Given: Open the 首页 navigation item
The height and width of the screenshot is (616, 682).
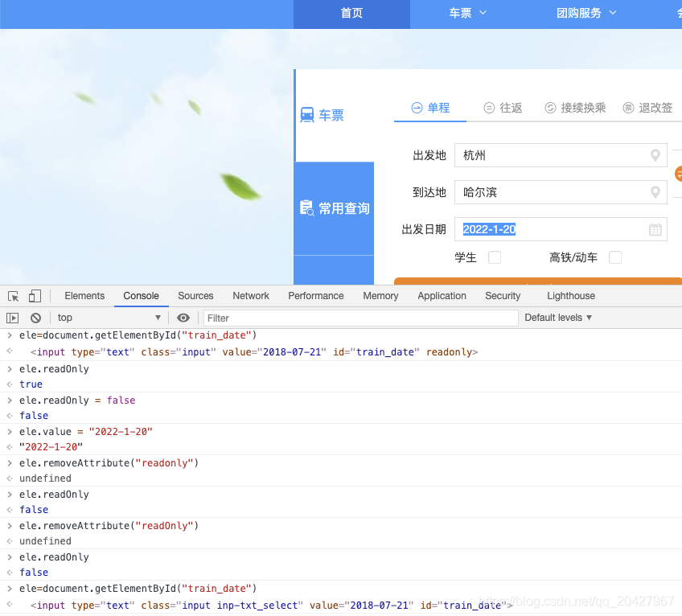Looking at the screenshot, I should [351, 14].
